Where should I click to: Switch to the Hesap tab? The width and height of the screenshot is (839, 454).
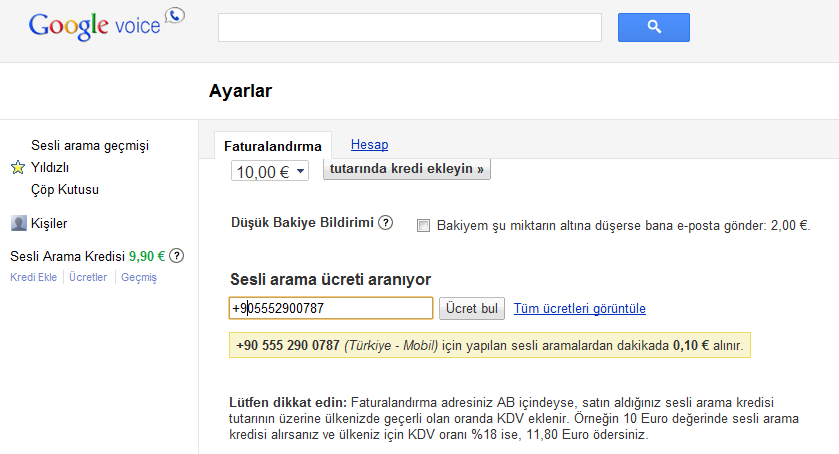(x=369, y=145)
